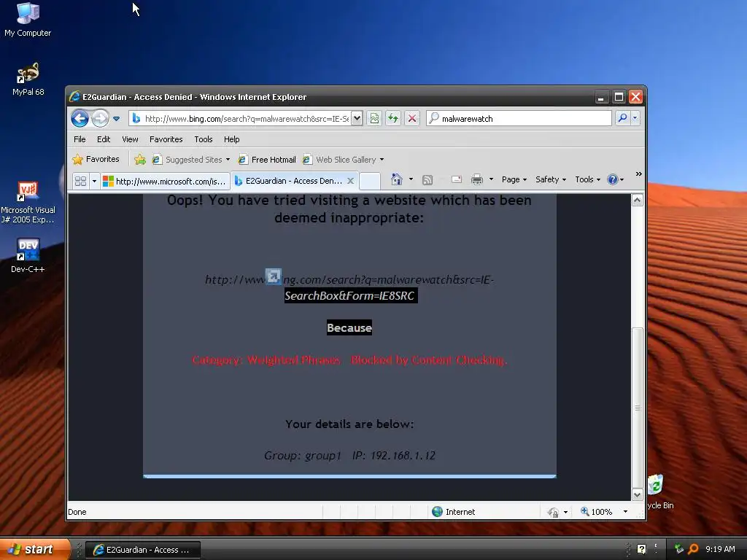Open the File menu
Viewport: 747px width, 560px height.
(80, 139)
